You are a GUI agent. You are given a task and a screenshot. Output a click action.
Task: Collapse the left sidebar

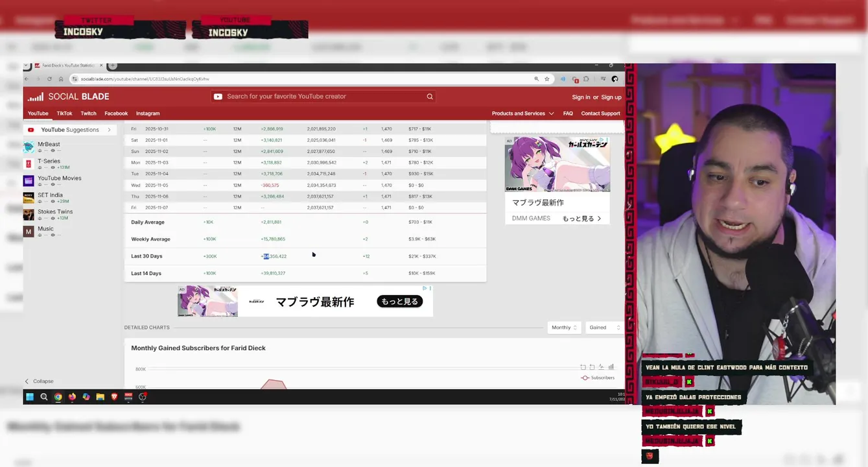(39, 381)
